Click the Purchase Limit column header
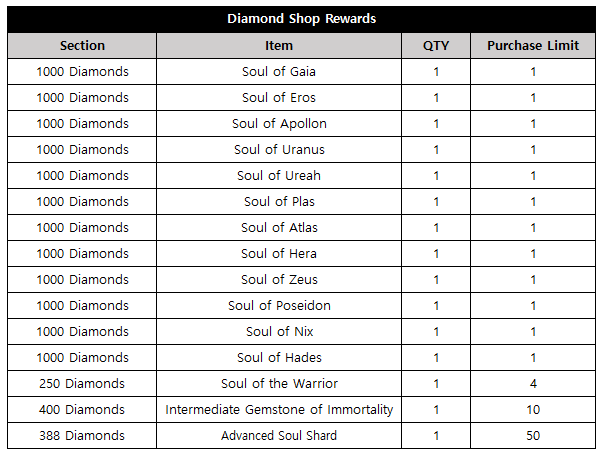The height and width of the screenshot is (455, 603). point(533,45)
